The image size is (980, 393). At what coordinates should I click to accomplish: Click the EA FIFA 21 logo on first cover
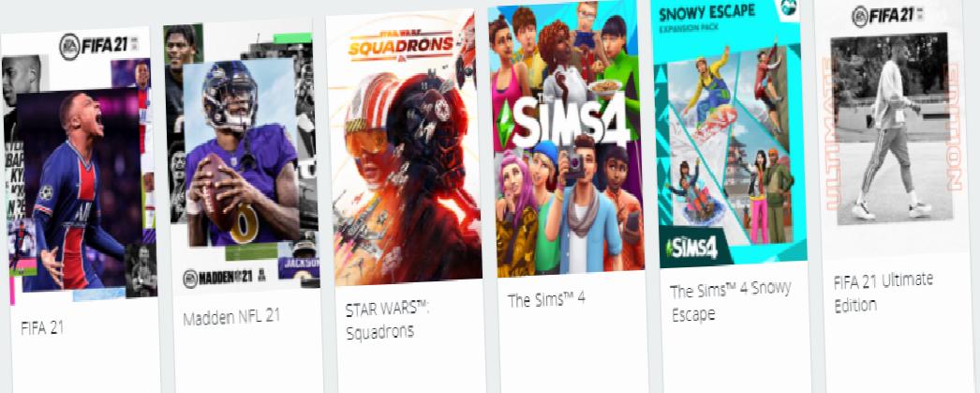click(x=99, y=46)
